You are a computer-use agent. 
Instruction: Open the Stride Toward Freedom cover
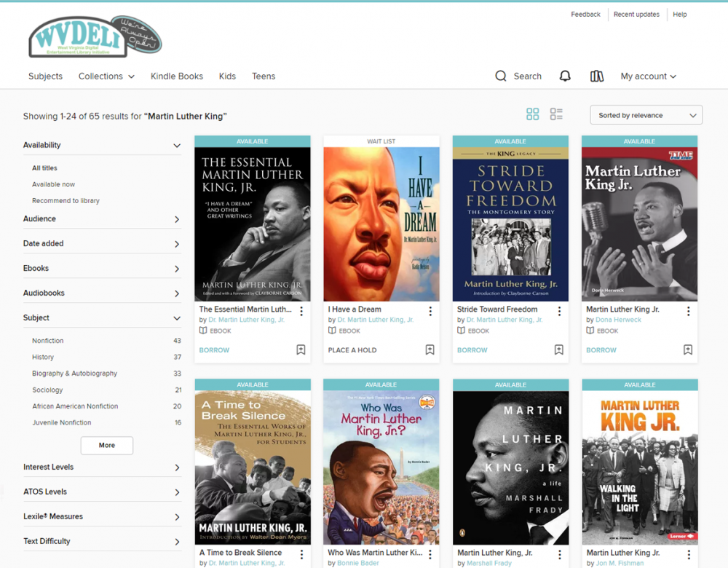[510, 224]
